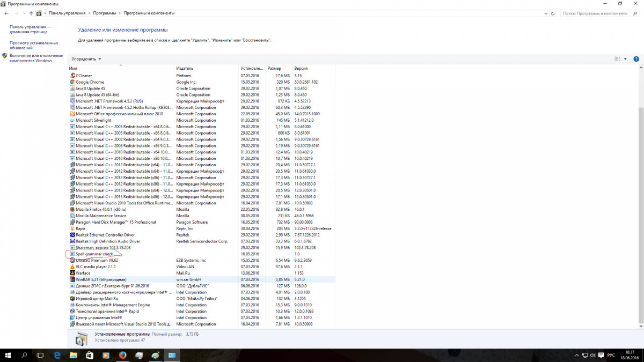
Task: Open Просмотр установленных обновлений link
Action: coord(34,45)
